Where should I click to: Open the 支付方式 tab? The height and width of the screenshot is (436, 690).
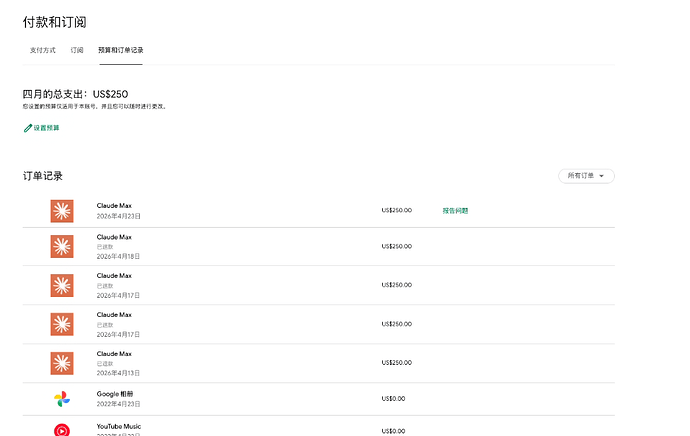(43, 50)
